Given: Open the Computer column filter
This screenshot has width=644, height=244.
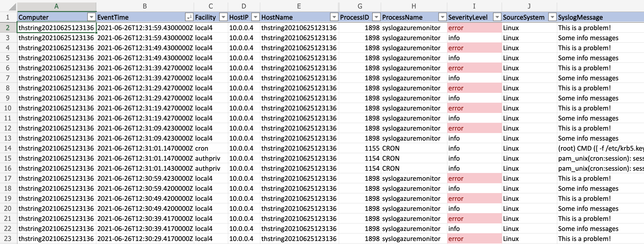Looking at the screenshot, I should (x=91, y=17).
